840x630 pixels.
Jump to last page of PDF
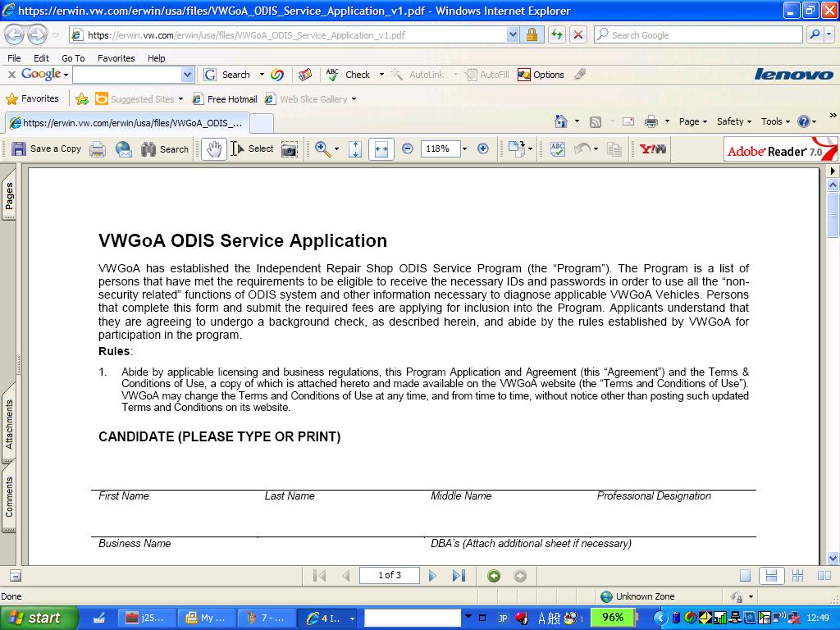point(459,576)
